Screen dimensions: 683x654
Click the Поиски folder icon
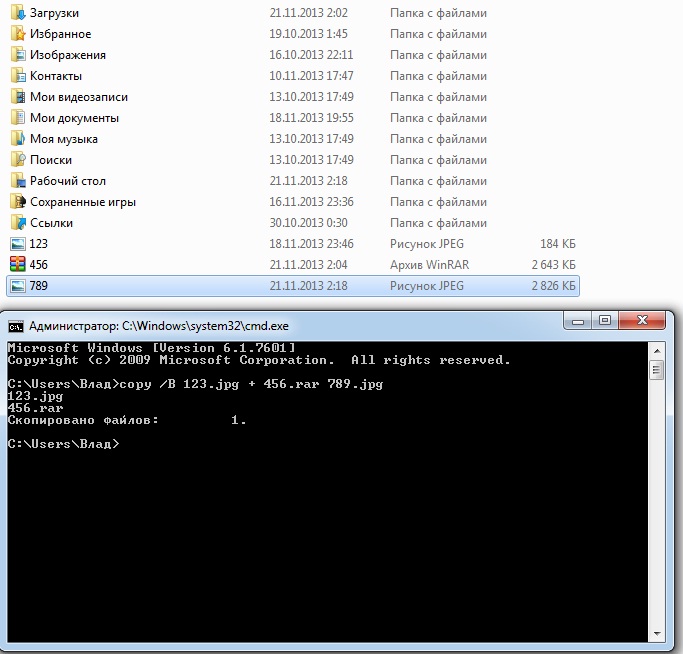tap(18, 160)
